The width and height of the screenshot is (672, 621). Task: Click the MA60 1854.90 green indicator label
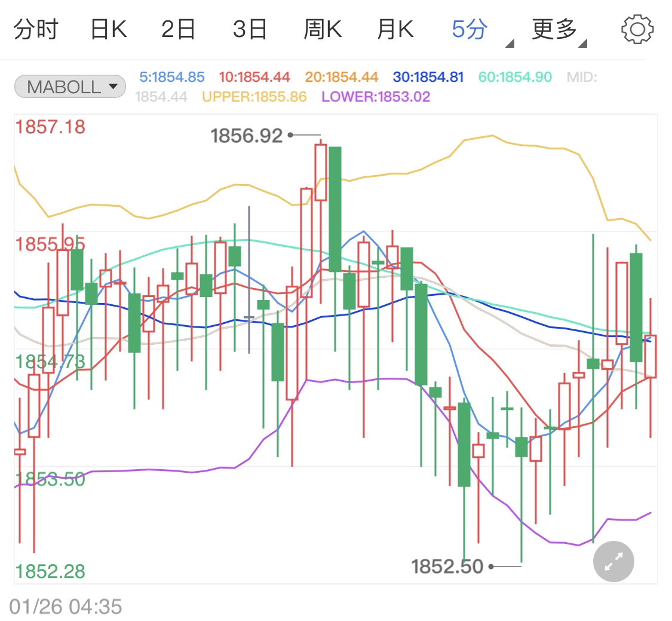(514, 77)
